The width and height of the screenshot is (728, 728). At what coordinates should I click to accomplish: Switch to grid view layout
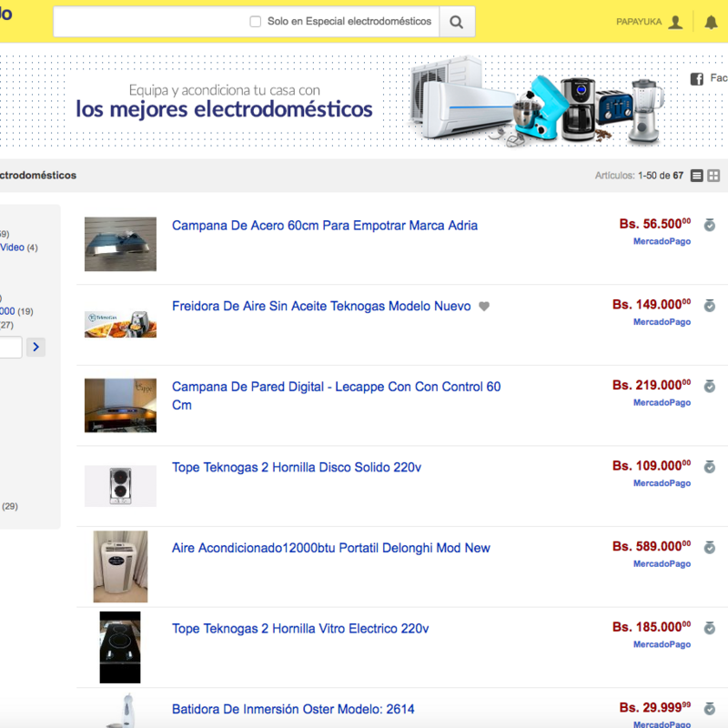(714, 176)
